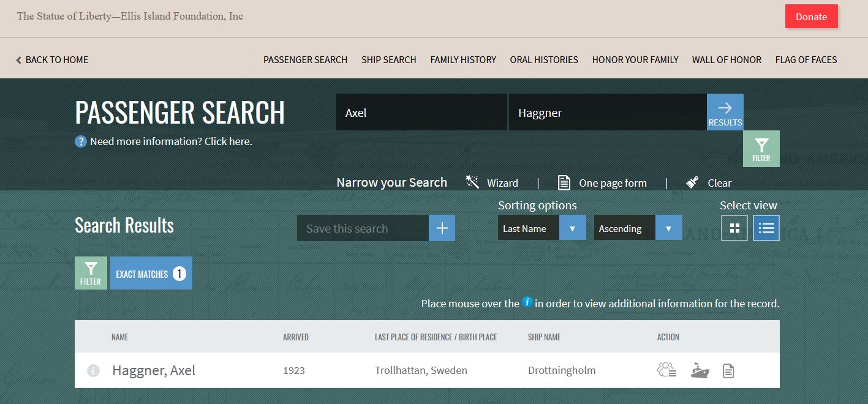Click the last name field containing Haggner
The image size is (868, 404).
click(608, 112)
